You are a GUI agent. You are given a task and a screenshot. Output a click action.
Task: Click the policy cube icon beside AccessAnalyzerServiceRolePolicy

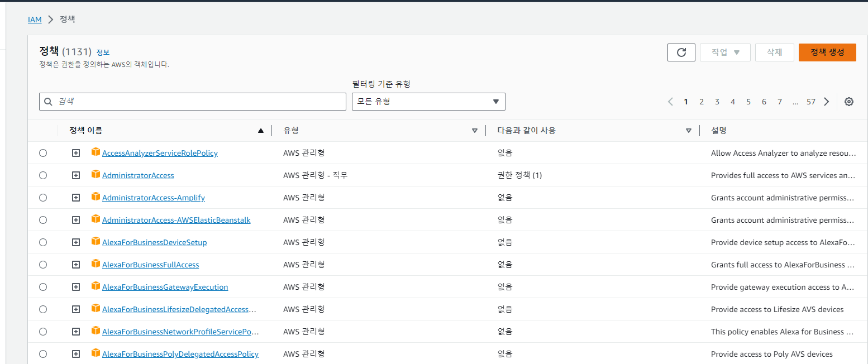pos(96,152)
